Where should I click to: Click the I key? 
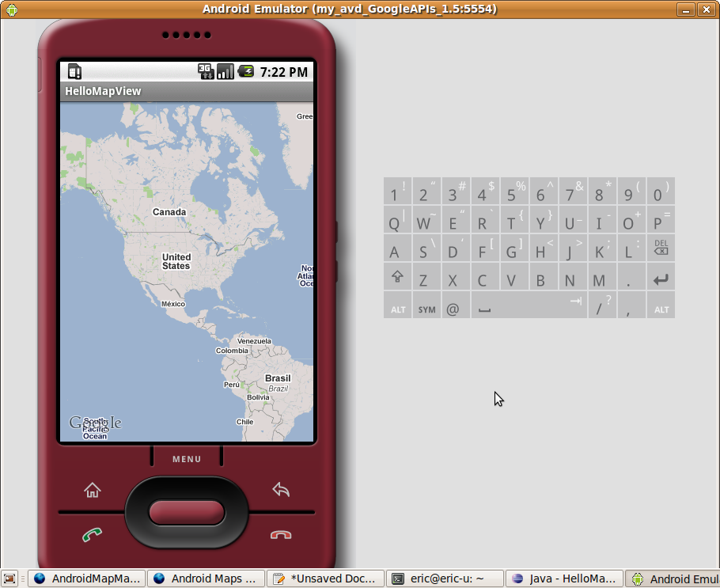[602, 219]
